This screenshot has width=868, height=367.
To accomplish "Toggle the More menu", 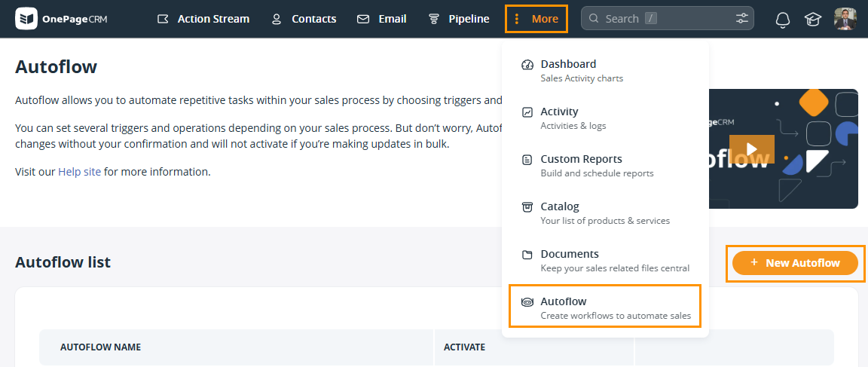I will click(x=536, y=19).
